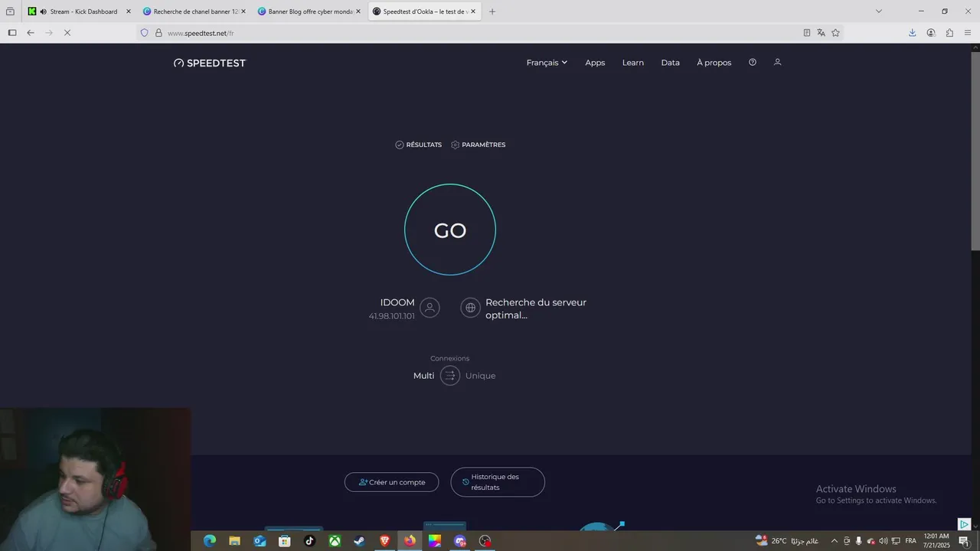Open the downloads panel
980x551 pixels.
(x=913, y=33)
